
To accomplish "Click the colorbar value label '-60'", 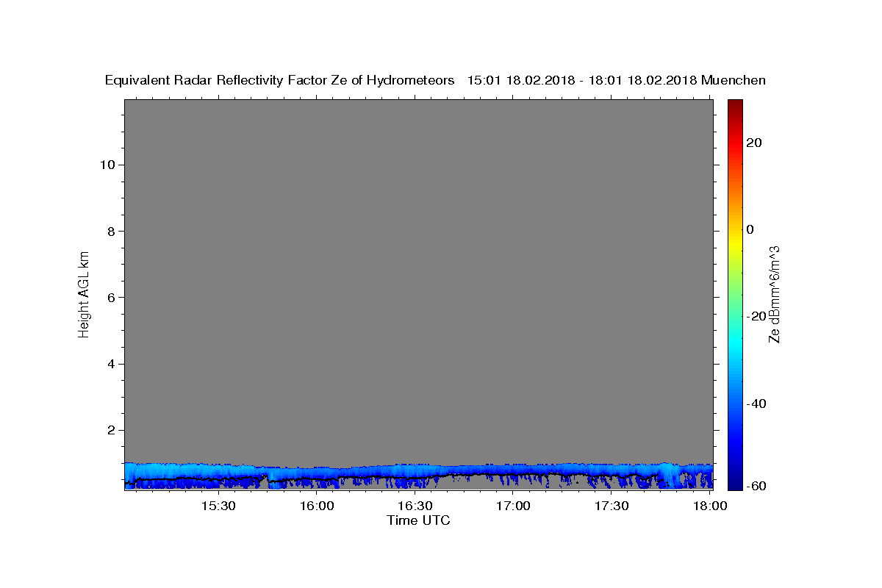I will click(755, 487).
